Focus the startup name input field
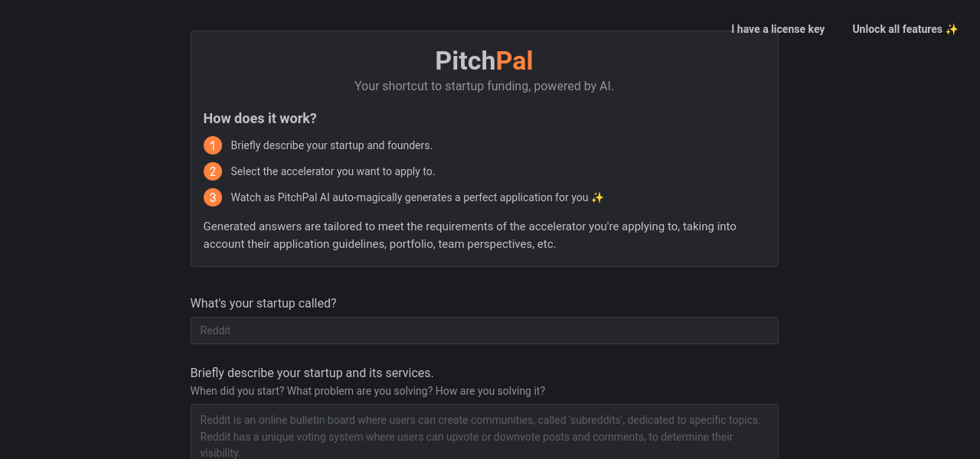 [x=484, y=330]
